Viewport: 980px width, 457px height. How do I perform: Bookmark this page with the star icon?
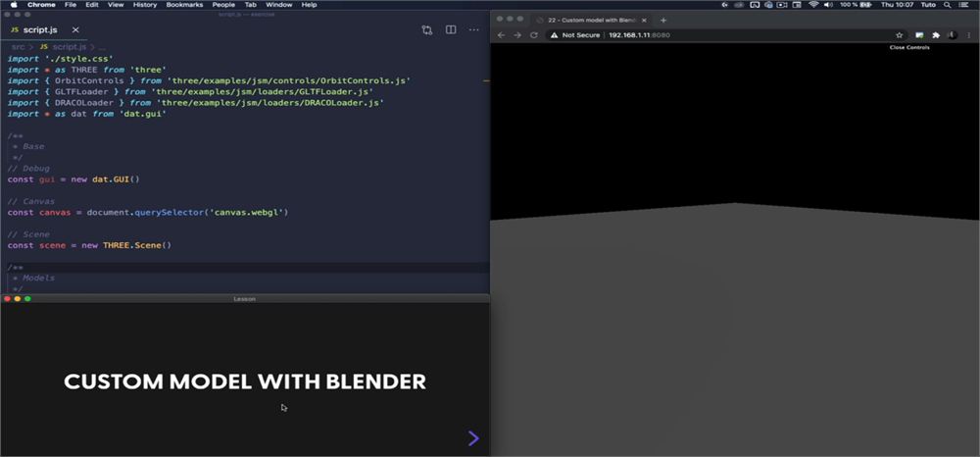900,35
